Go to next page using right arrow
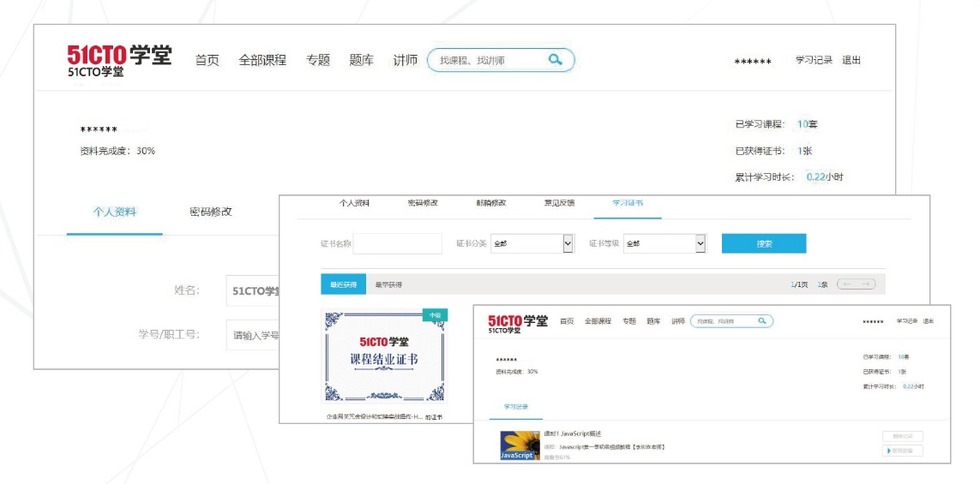The width and height of the screenshot is (980, 484). (866, 284)
